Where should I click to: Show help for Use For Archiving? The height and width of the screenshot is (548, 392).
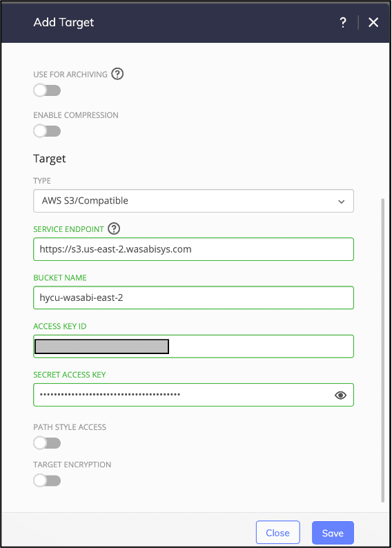point(117,74)
